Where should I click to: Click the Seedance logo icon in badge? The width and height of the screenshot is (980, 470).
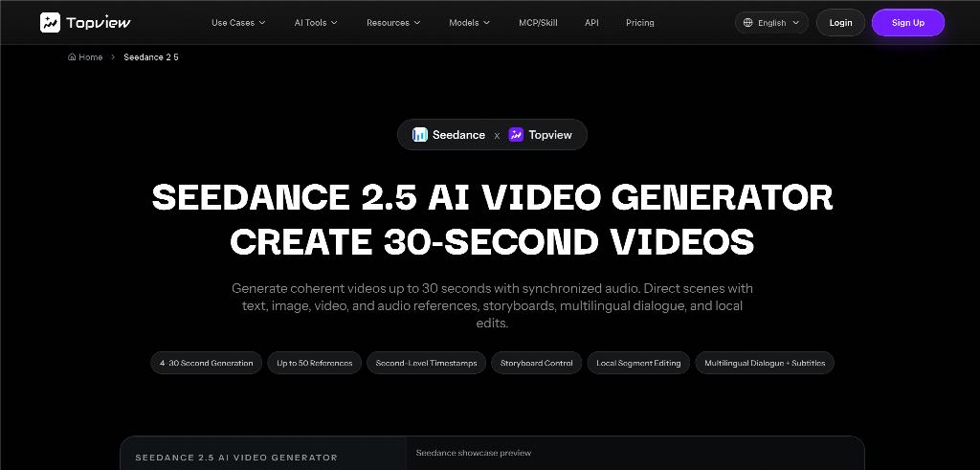(420, 134)
